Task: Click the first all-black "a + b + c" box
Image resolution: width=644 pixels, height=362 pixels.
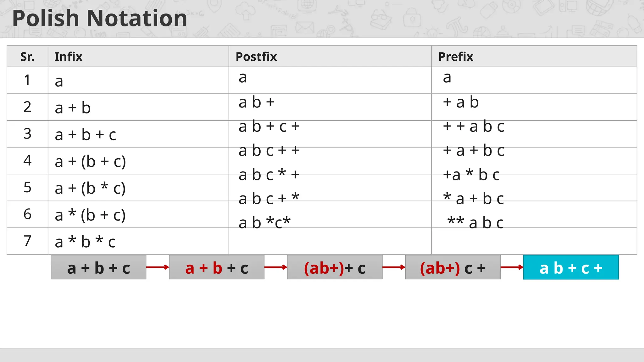Action: tap(98, 267)
